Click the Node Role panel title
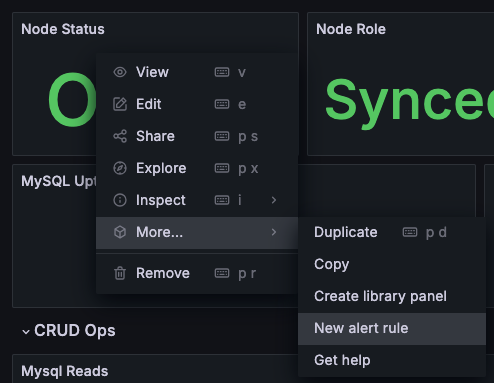 coord(351,29)
